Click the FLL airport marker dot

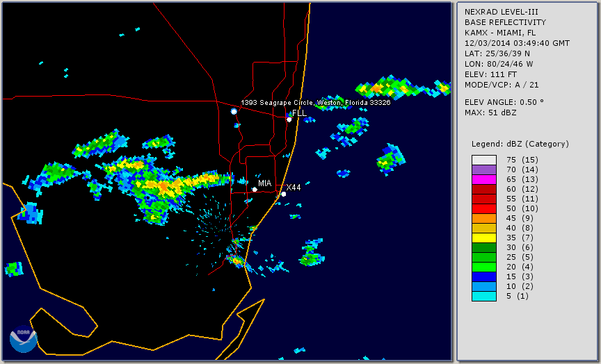click(289, 119)
